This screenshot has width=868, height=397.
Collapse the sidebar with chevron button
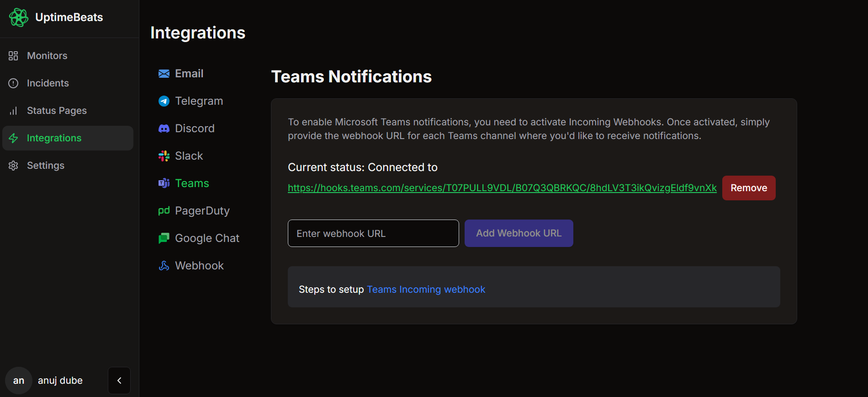point(119,381)
